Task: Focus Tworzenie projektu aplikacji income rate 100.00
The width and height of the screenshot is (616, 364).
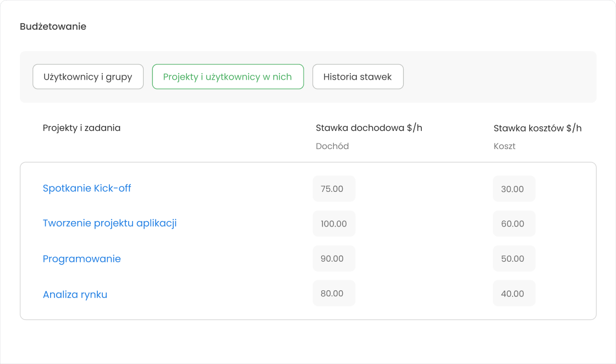Action: point(334,224)
